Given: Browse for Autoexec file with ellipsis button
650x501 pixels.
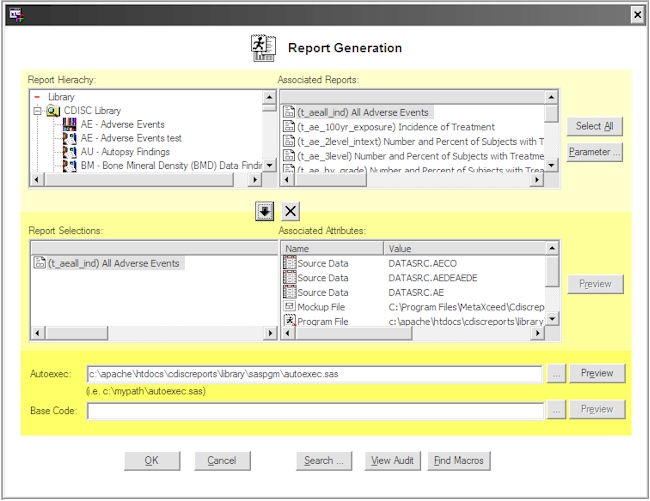Looking at the screenshot, I should click(556, 374).
